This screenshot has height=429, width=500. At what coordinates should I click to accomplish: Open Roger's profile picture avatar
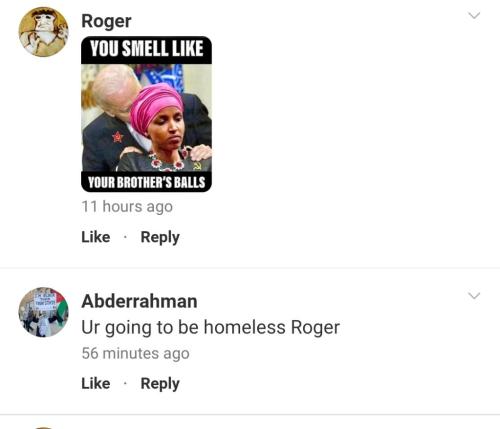[43, 32]
